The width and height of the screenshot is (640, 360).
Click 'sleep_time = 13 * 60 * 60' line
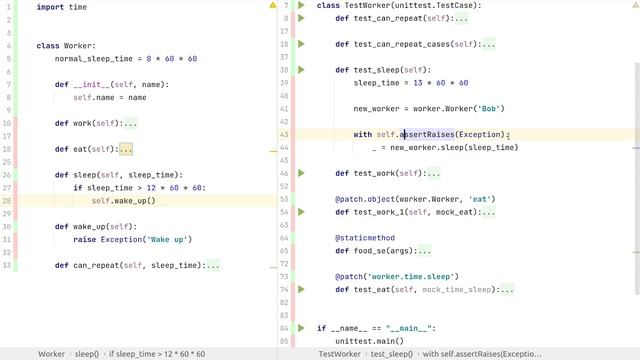(411, 83)
